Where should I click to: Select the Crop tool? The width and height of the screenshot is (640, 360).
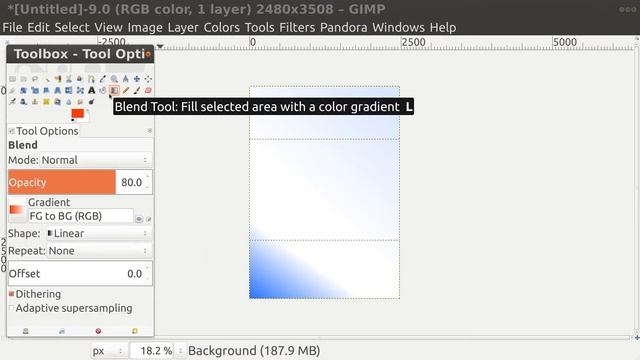[13, 90]
